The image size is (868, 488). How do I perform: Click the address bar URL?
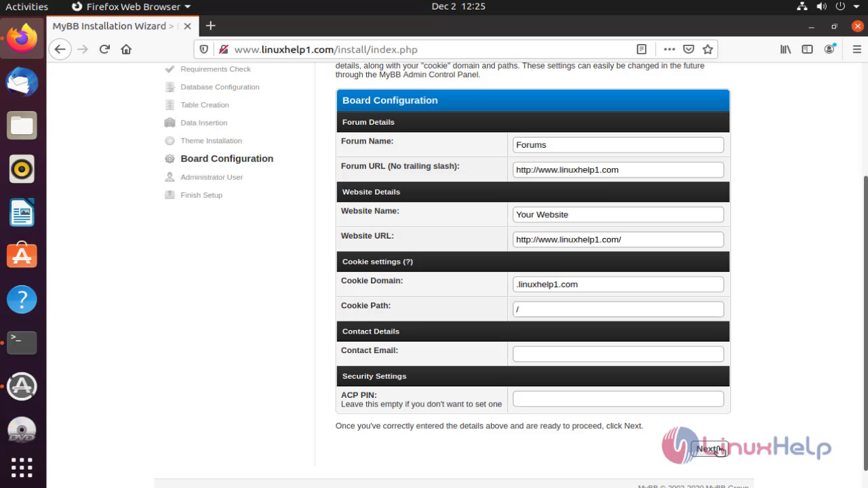click(x=326, y=49)
